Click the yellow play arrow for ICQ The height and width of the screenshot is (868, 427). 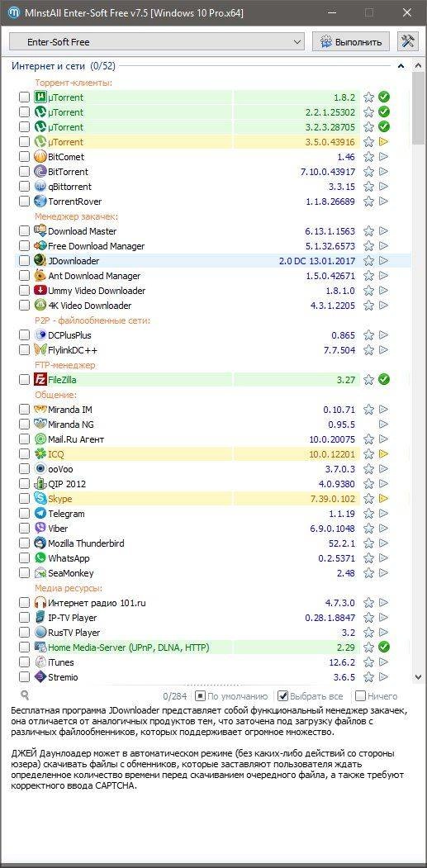[383, 454]
